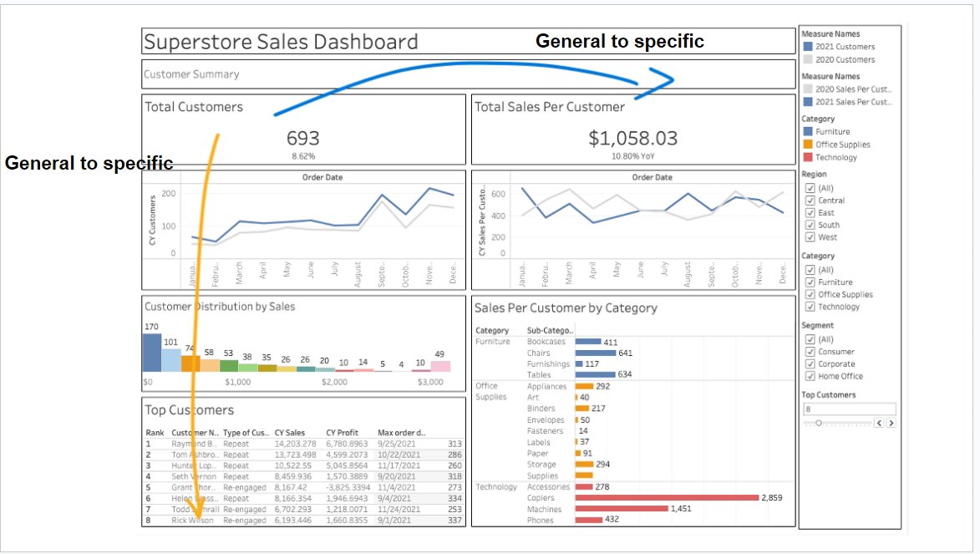Select the green histogram bar labeled 53

(x=229, y=366)
